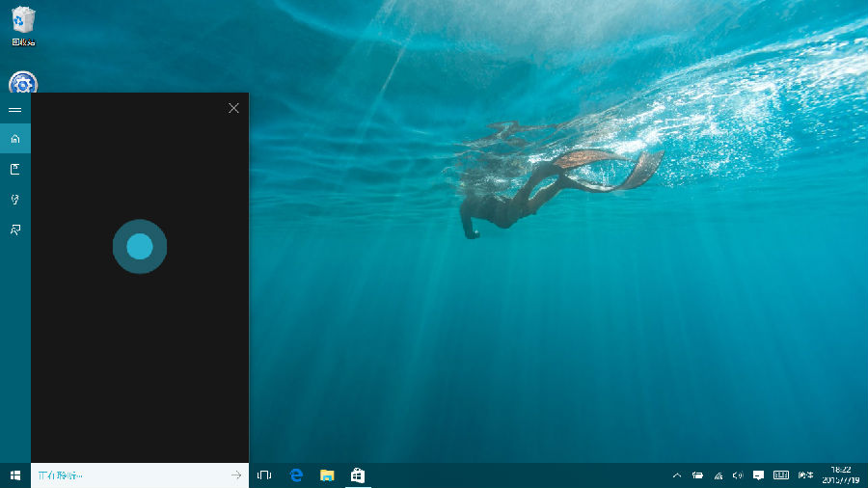Select the Recycle Bin desktop icon

click(23, 26)
